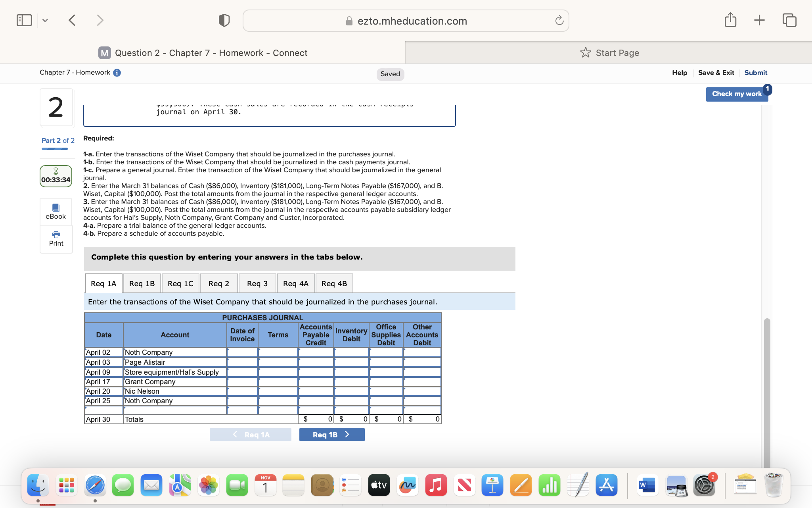Click the Terms cell for April 02

tap(278, 352)
